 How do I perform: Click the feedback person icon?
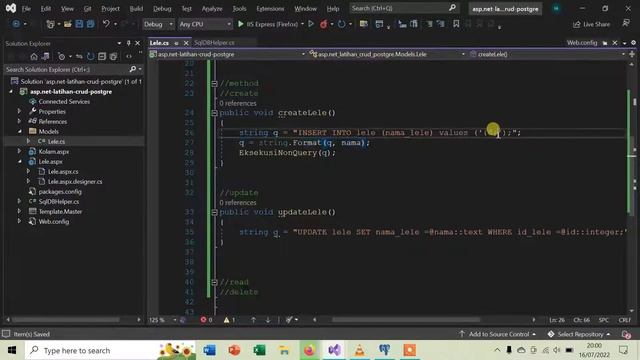[x=626, y=24]
